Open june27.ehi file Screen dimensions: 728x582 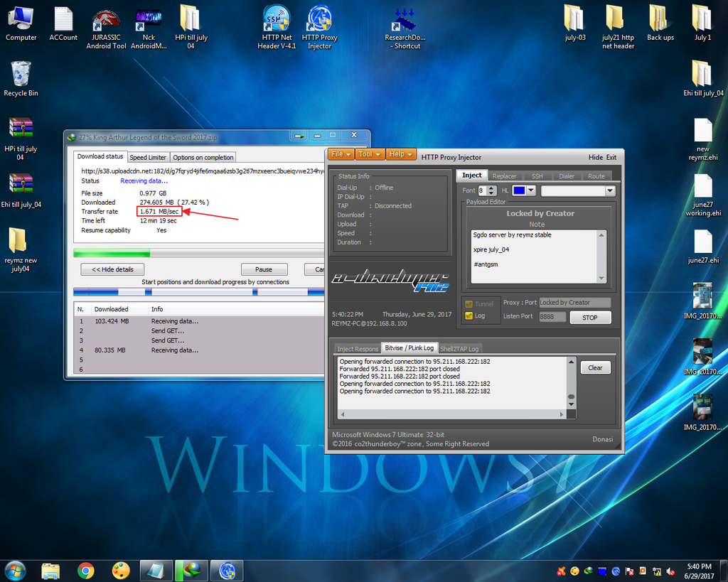pos(703,246)
